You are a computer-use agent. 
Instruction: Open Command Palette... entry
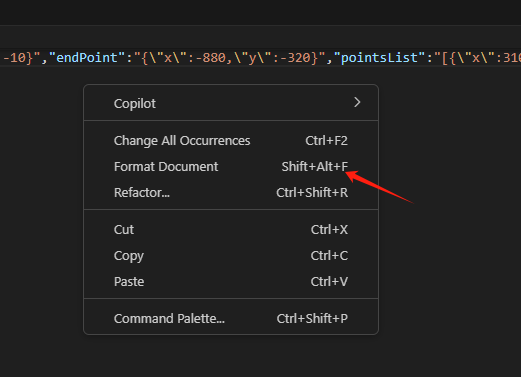pyautogui.click(x=231, y=319)
